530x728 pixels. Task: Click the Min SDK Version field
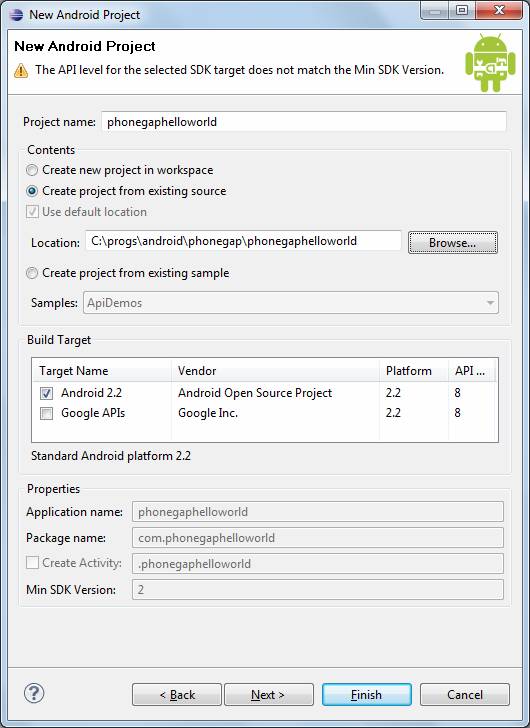click(x=318, y=590)
